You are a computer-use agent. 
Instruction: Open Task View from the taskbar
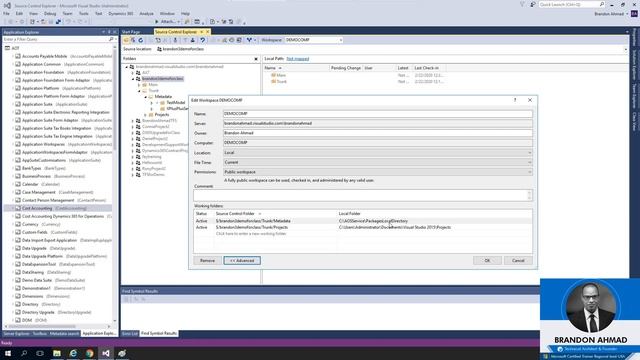click(40, 353)
